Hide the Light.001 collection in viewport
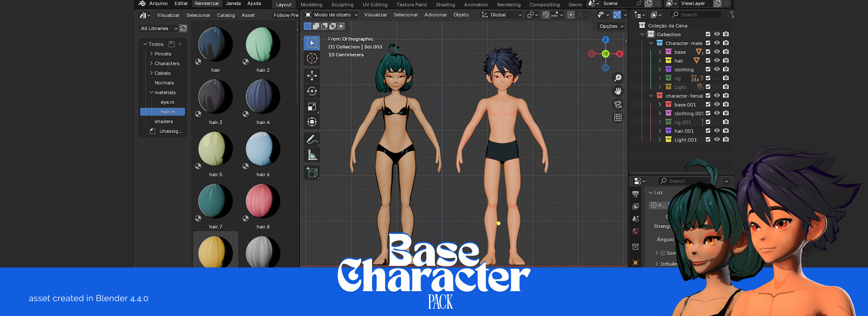This screenshot has height=316, width=868. [717, 139]
